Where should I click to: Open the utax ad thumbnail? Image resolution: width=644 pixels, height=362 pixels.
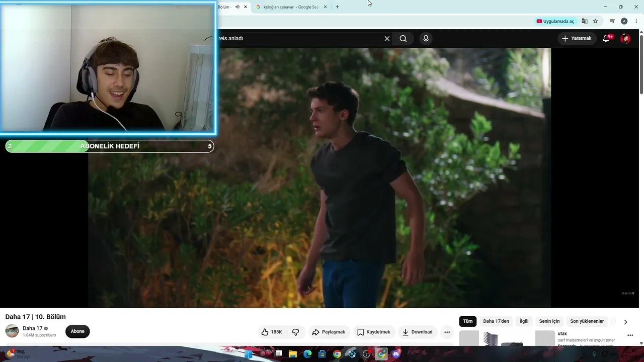coord(506,338)
